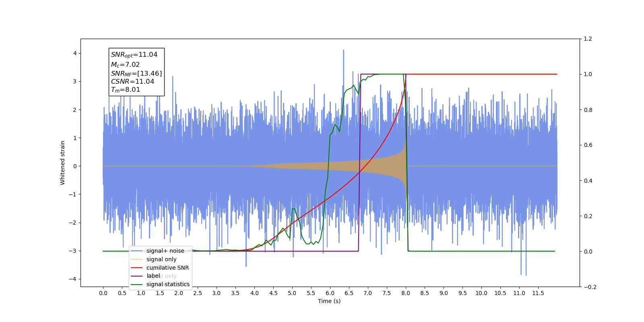Click the −3 tick on the strain axis
The width and height of the screenshot is (644, 322).
[x=72, y=251]
